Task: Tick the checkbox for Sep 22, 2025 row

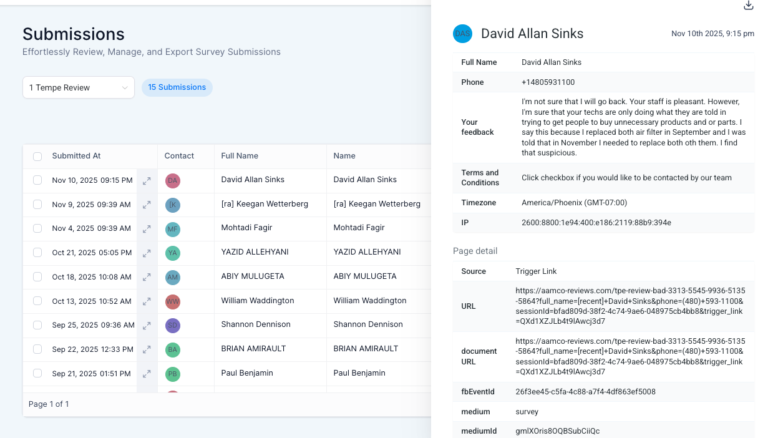Action: pyautogui.click(x=37, y=349)
